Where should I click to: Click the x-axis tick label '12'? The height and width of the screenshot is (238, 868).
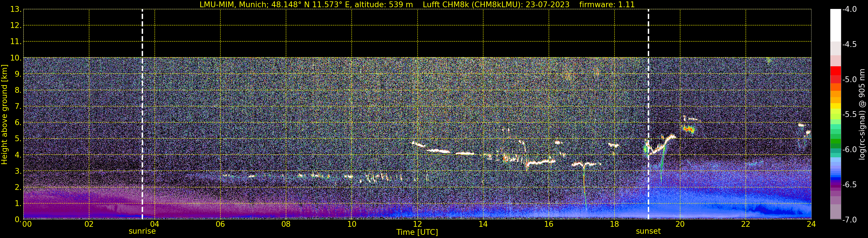click(417, 224)
